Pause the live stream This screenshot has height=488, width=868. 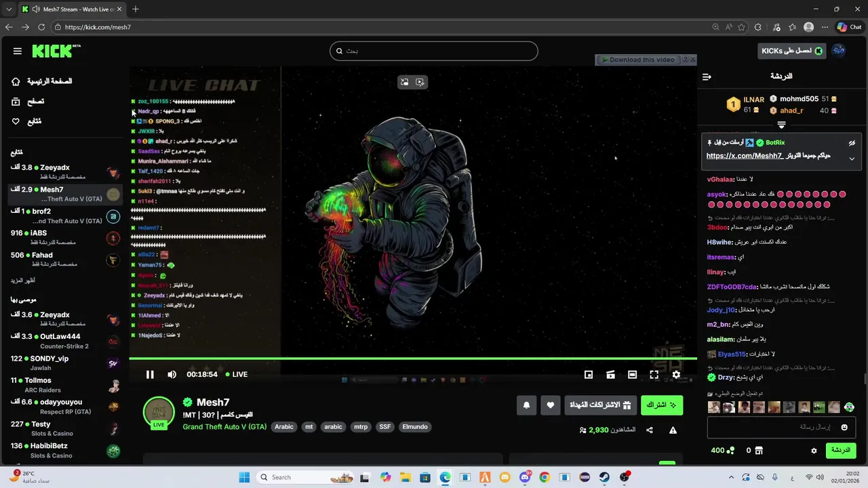pyautogui.click(x=150, y=374)
